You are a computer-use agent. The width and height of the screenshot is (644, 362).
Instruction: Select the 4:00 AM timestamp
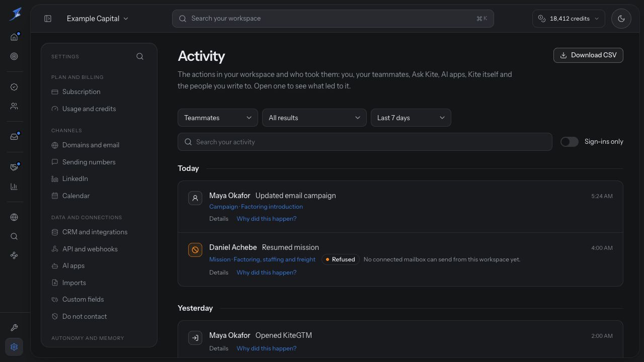[602, 248]
